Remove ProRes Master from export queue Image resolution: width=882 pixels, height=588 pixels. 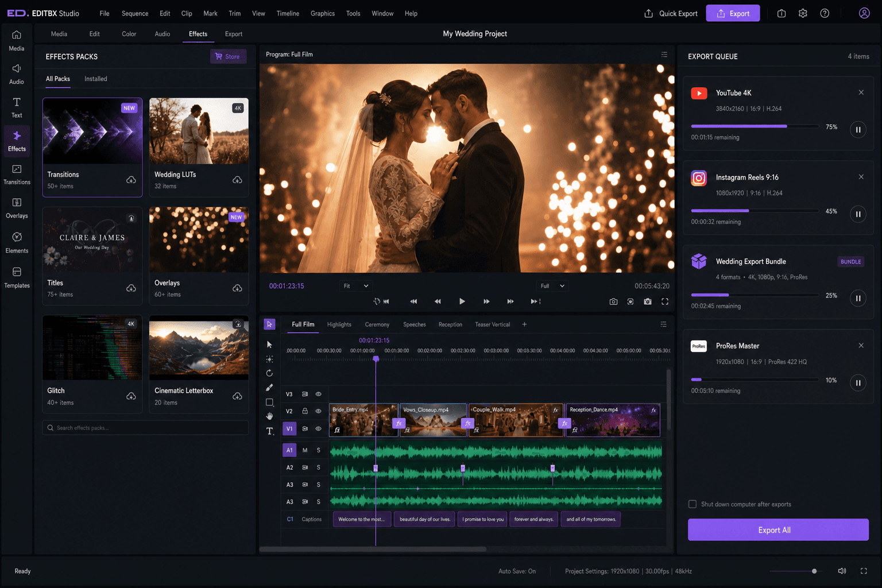(x=861, y=345)
